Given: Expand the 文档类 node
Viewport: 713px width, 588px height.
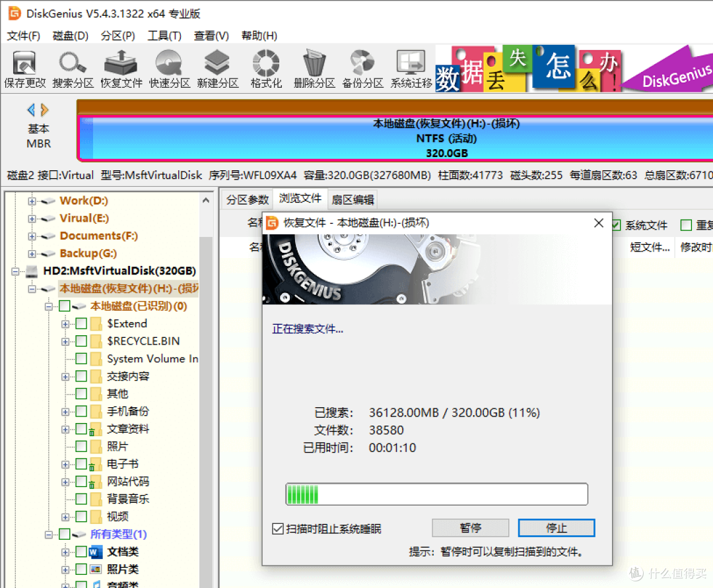Looking at the screenshot, I should coord(65,552).
